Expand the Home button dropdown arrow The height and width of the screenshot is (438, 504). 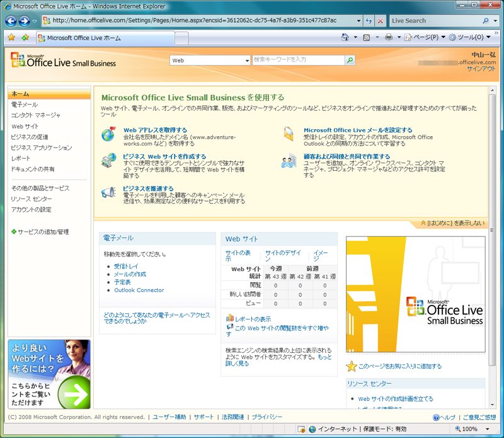355,37
